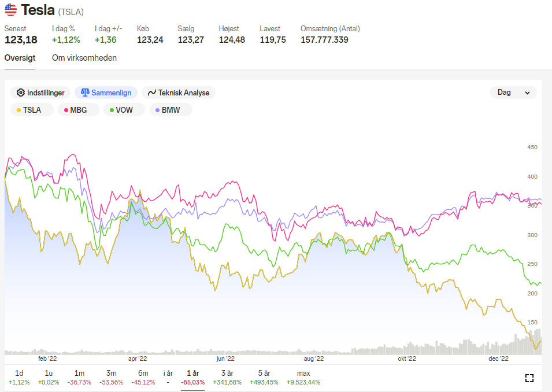Select the 3 år time range
552x392 pixels.
227,378
